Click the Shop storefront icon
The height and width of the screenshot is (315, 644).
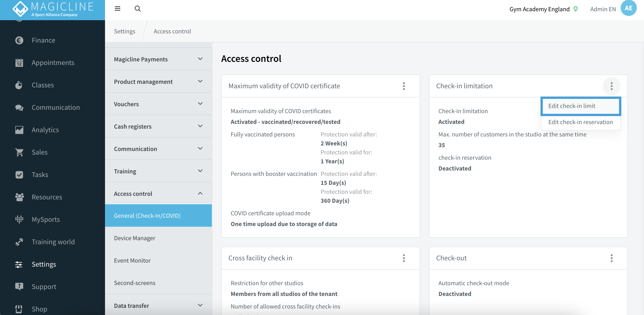pyautogui.click(x=19, y=309)
